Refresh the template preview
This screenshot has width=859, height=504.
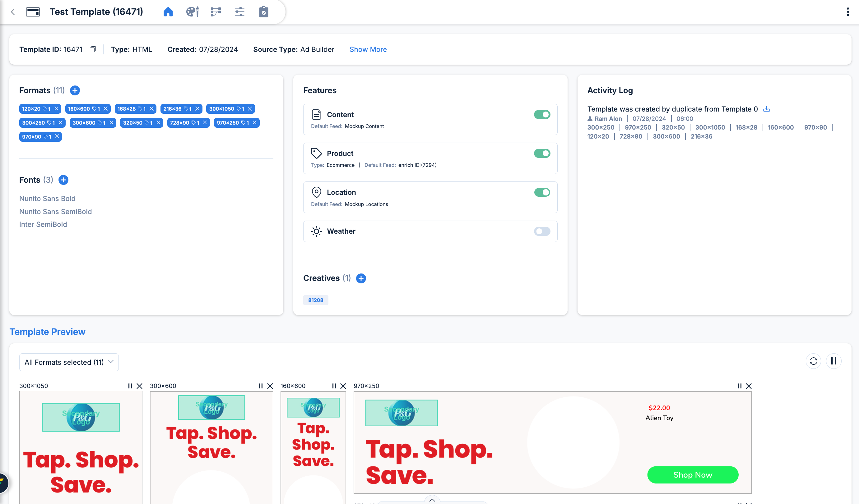tap(814, 361)
